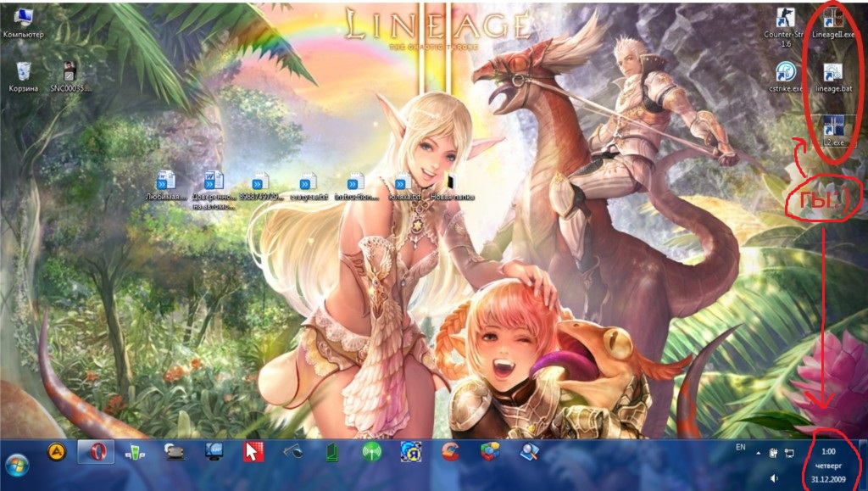
Task: Select the Доверенность на автомобиль document shortcut
Action: click(213, 190)
